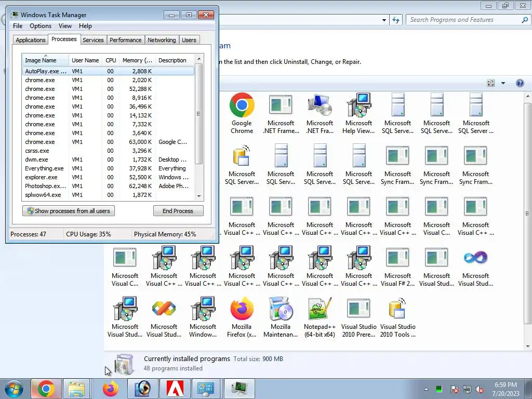
Task: Open address bar history dropdown
Action: pyautogui.click(x=384, y=20)
